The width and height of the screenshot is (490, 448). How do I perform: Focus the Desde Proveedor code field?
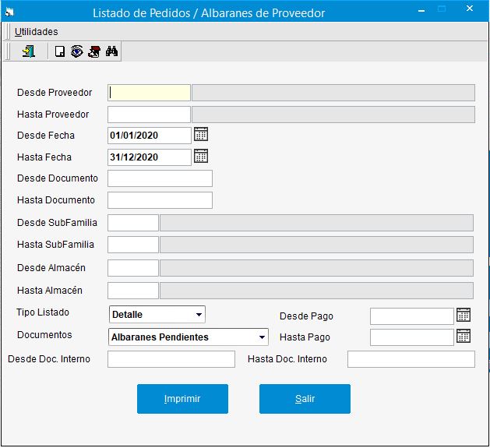pyautogui.click(x=149, y=93)
